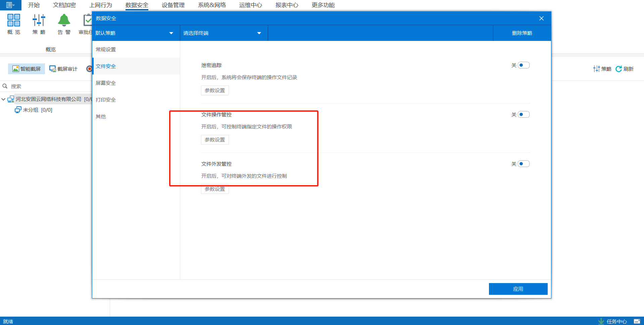Image resolution: width=644 pixels, height=325 pixels.
Task: Open 参数设置 under 文件外发管控
Action: (215, 189)
